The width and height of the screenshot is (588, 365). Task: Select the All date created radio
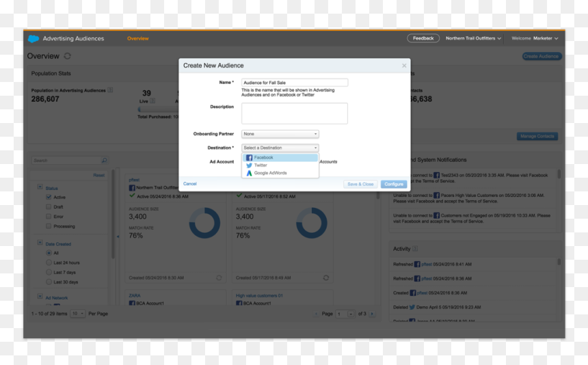[x=49, y=253]
